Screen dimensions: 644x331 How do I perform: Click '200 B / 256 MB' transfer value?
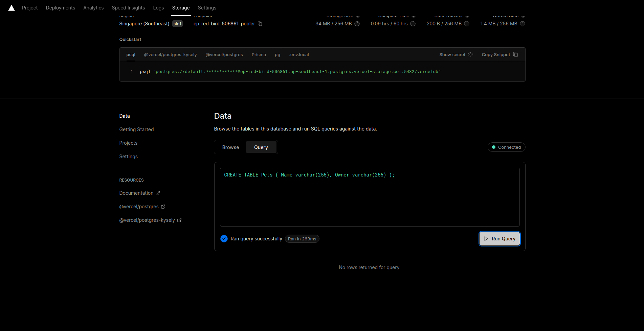[x=444, y=24]
